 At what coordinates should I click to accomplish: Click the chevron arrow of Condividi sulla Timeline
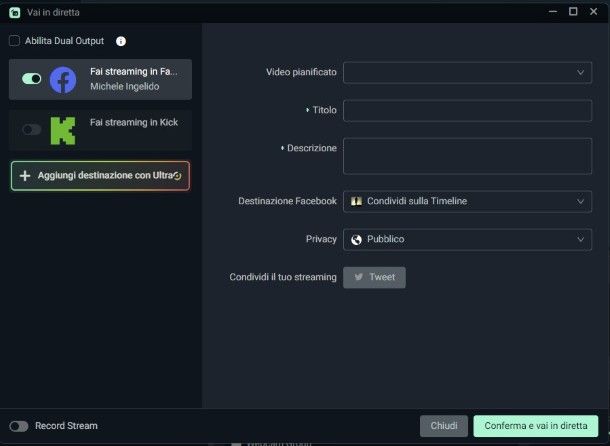click(x=580, y=201)
